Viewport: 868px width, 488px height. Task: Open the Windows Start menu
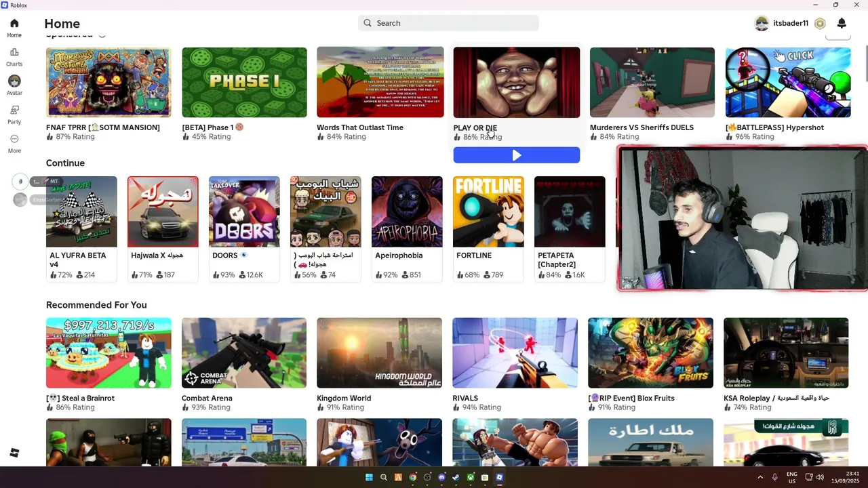369,477
